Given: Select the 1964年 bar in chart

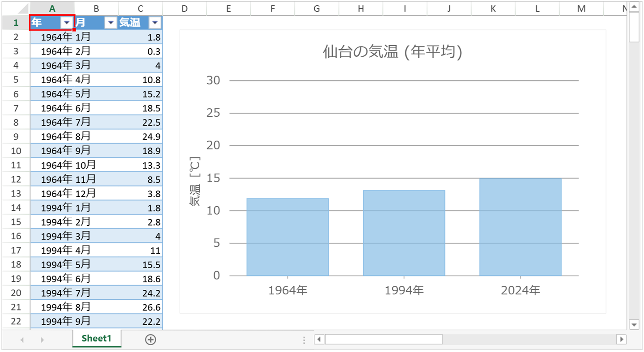Looking at the screenshot, I should pyautogui.click(x=287, y=237).
